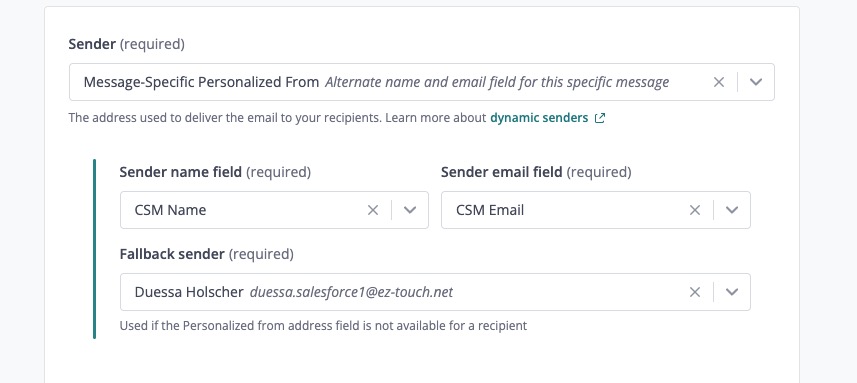Click the Sender name field label
This screenshot has height=383, width=857.
click(215, 172)
